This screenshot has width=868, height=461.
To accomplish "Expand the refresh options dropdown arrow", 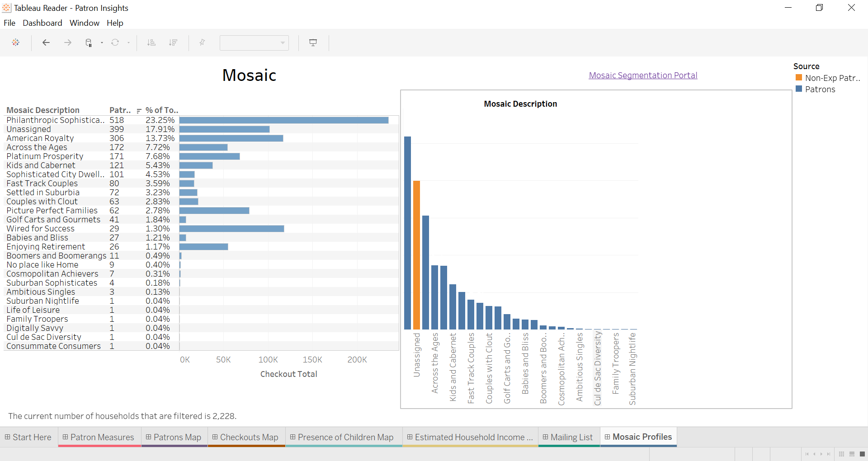I will click(x=128, y=43).
